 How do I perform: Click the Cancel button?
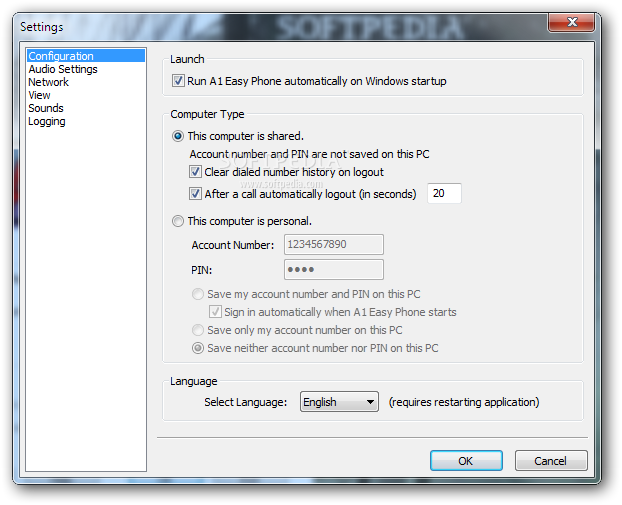[551, 461]
